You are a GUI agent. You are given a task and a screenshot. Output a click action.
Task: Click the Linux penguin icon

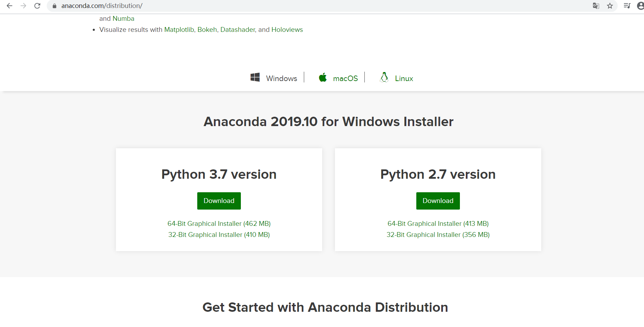(384, 77)
